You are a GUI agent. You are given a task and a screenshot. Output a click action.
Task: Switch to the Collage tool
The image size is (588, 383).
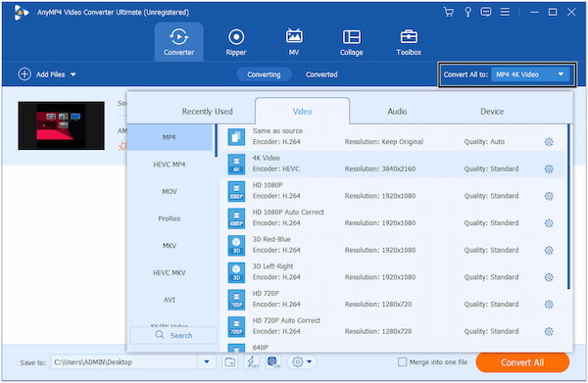click(x=352, y=42)
